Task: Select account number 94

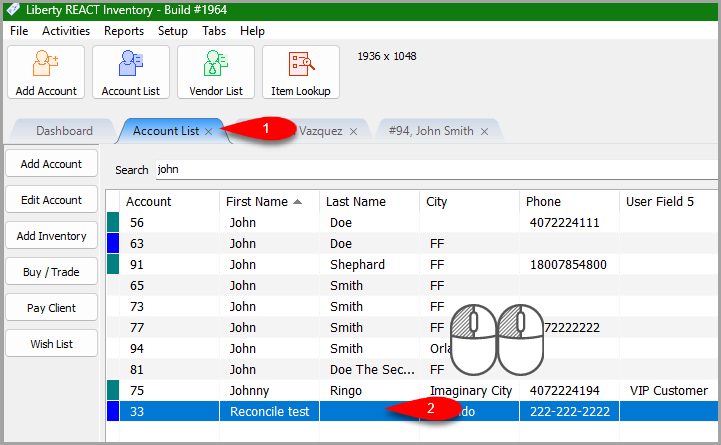Action: coord(137,348)
